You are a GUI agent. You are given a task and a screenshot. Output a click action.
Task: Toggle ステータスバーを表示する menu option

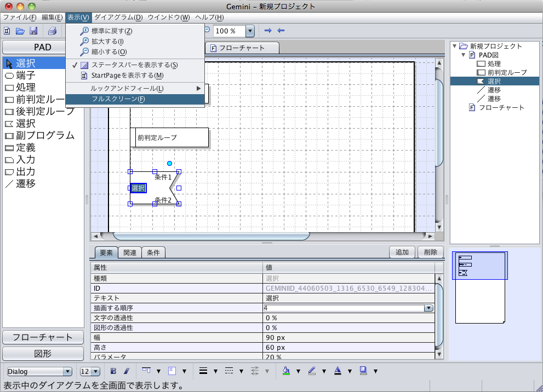point(135,65)
